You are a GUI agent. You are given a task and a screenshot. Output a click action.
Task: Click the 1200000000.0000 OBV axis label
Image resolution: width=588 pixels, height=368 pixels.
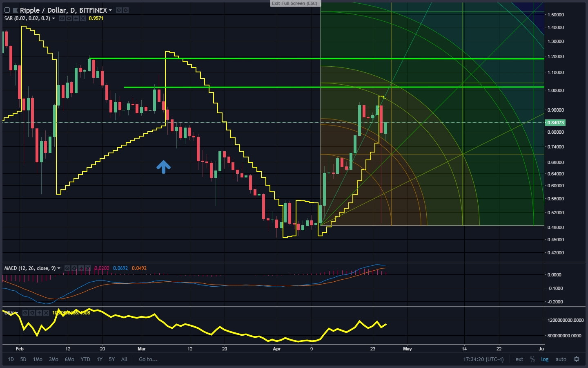tap(566, 320)
